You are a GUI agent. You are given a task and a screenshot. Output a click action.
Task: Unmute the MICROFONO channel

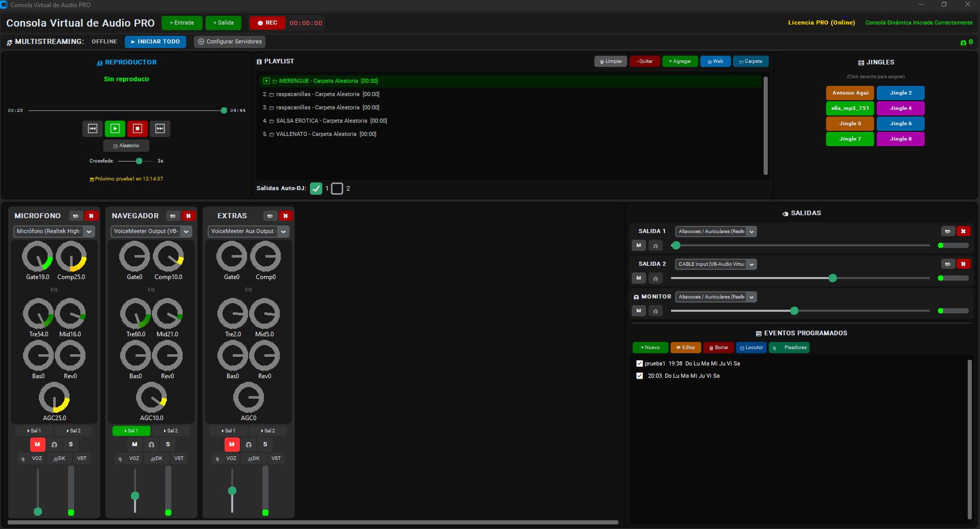click(x=37, y=445)
